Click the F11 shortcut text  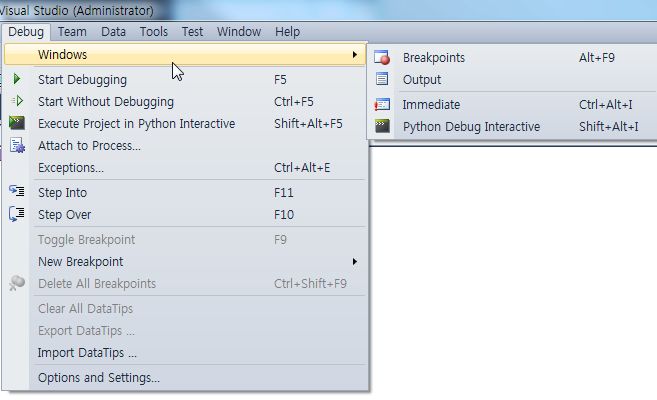[x=284, y=193]
